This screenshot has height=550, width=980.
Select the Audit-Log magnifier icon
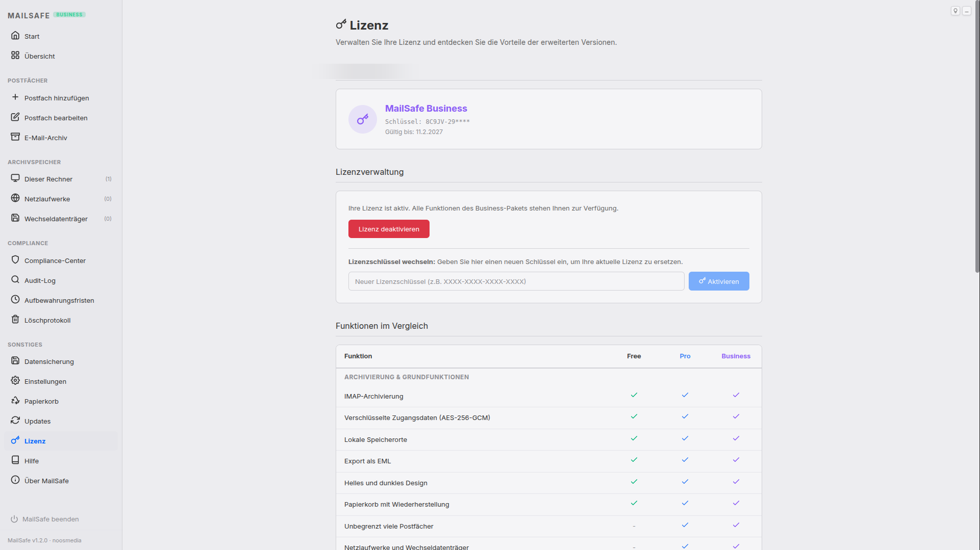16,280
